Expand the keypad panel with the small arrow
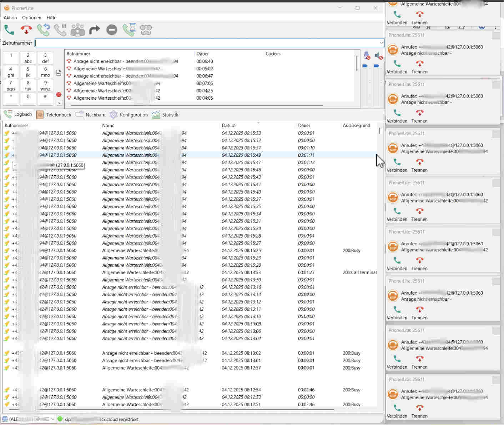504x425 pixels. (x=59, y=103)
